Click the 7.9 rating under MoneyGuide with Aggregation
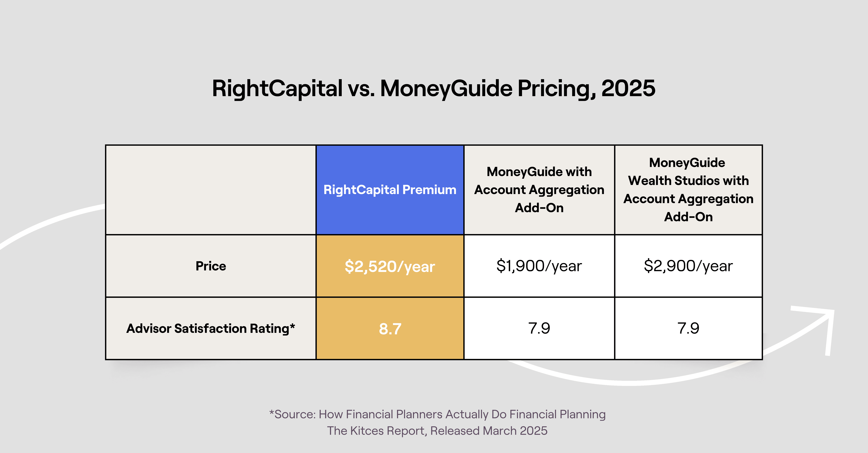868x453 pixels. (x=539, y=328)
